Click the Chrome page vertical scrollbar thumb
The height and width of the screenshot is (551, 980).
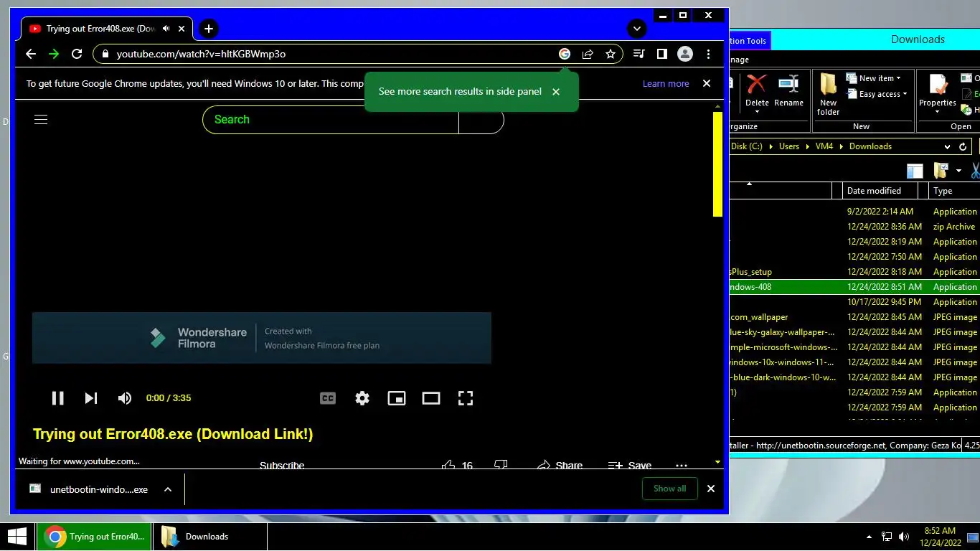coord(717,164)
